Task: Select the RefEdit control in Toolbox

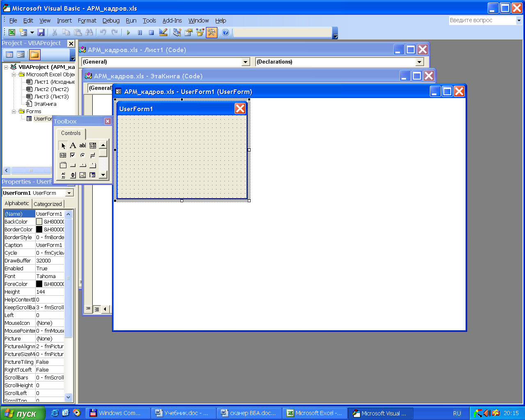Action: coord(93,175)
